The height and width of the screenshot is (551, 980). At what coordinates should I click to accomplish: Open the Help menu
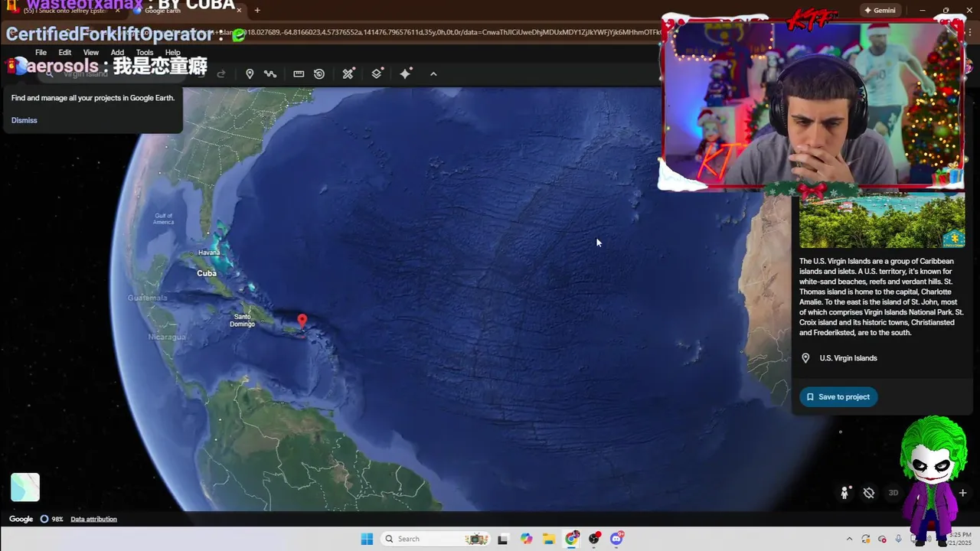coord(173,53)
